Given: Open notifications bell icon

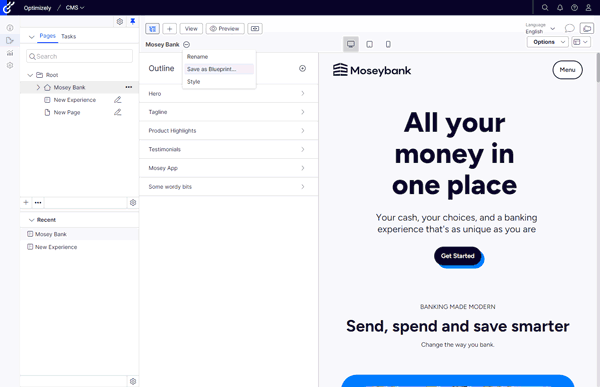Looking at the screenshot, I should coord(560,8).
